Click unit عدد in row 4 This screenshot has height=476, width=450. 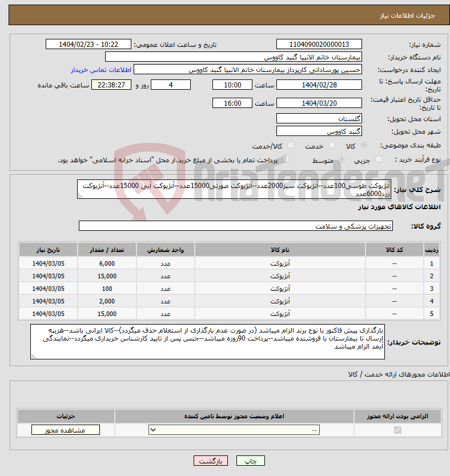tap(166, 302)
